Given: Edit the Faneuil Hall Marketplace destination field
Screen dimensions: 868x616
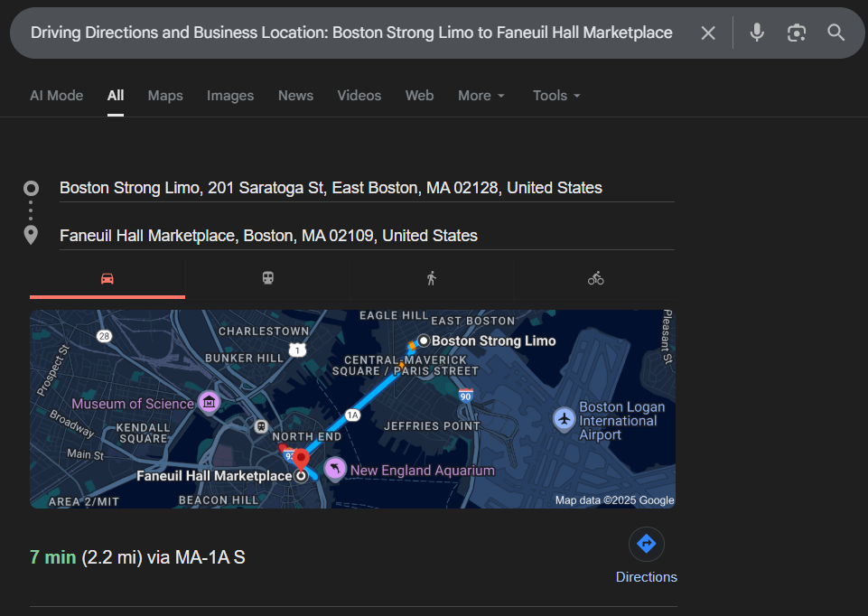Looking at the screenshot, I should click(x=268, y=236).
